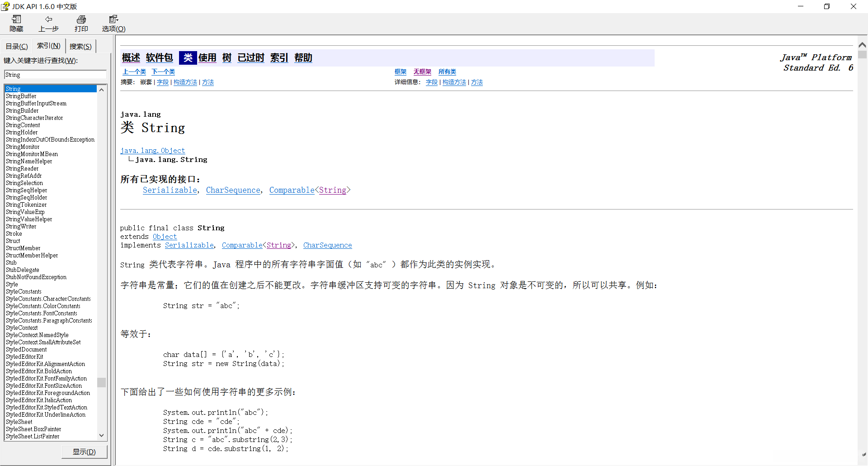The width and height of the screenshot is (868, 466).
Task: Click the vertical scrollbar down arrow
Action: point(102,435)
